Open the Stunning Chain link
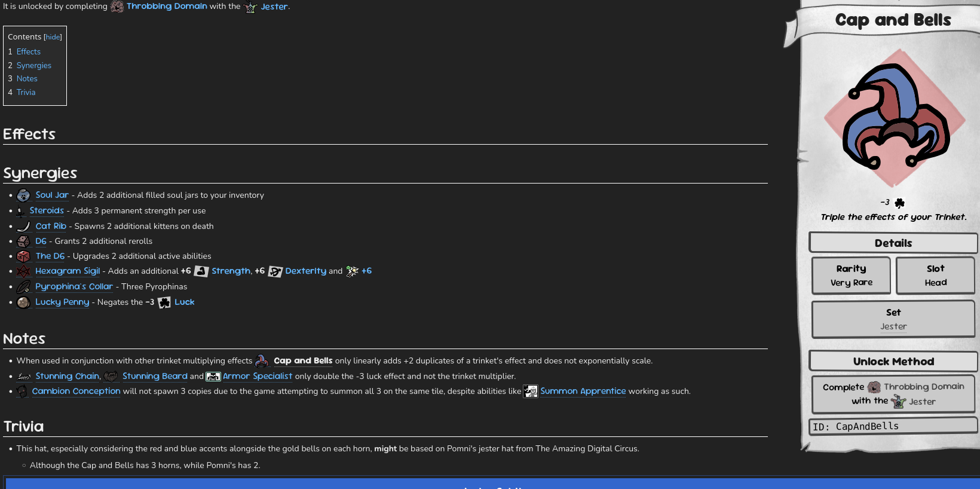Image resolution: width=980 pixels, height=489 pixels. [68, 377]
